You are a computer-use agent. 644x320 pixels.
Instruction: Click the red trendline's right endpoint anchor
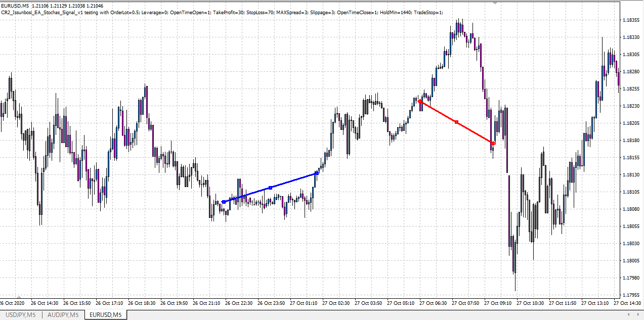[x=492, y=143]
